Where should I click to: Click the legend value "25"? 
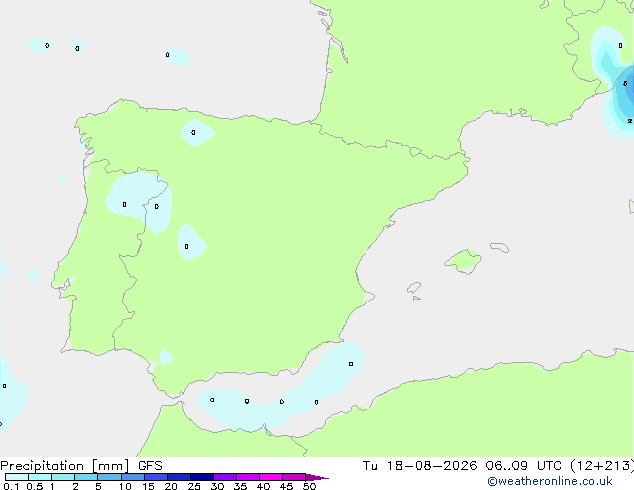click(194, 486)
